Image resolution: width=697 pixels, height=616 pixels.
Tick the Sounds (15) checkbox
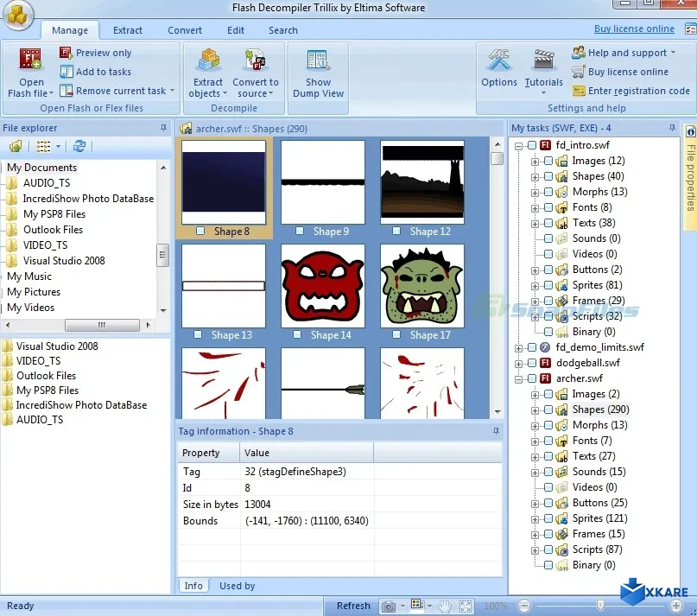[548, 472]
